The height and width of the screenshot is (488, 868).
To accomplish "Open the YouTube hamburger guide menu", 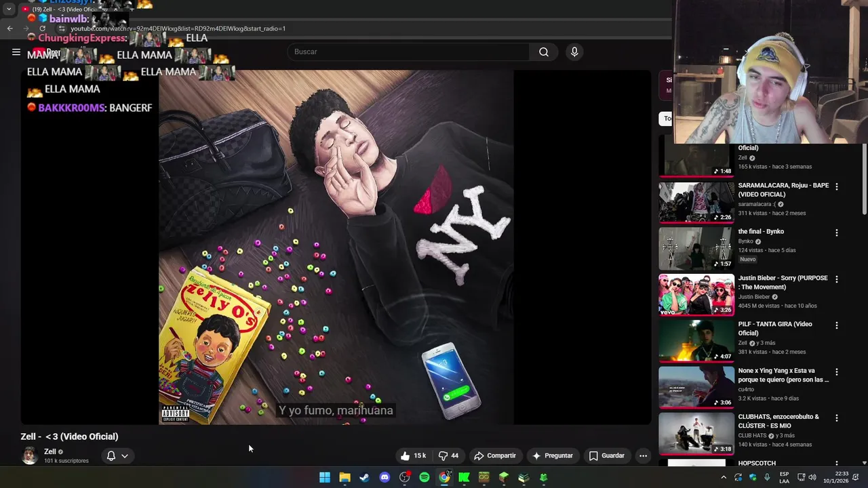I will coord(16,52).
